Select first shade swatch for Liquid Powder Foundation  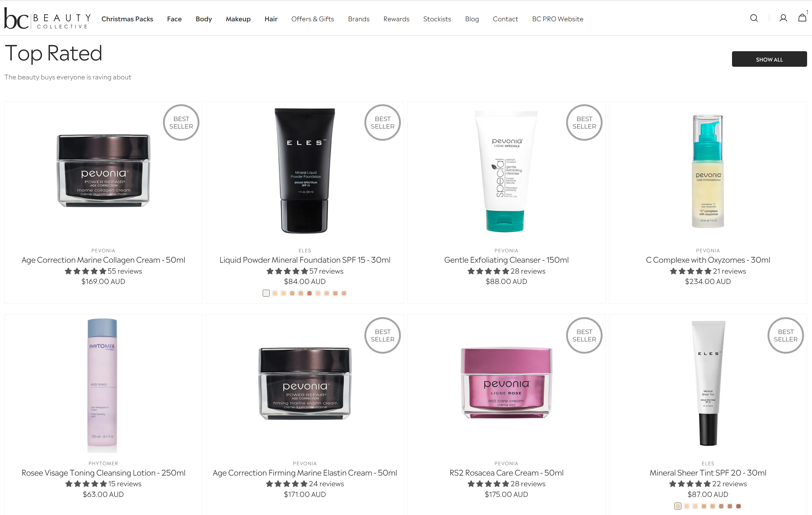266,293
